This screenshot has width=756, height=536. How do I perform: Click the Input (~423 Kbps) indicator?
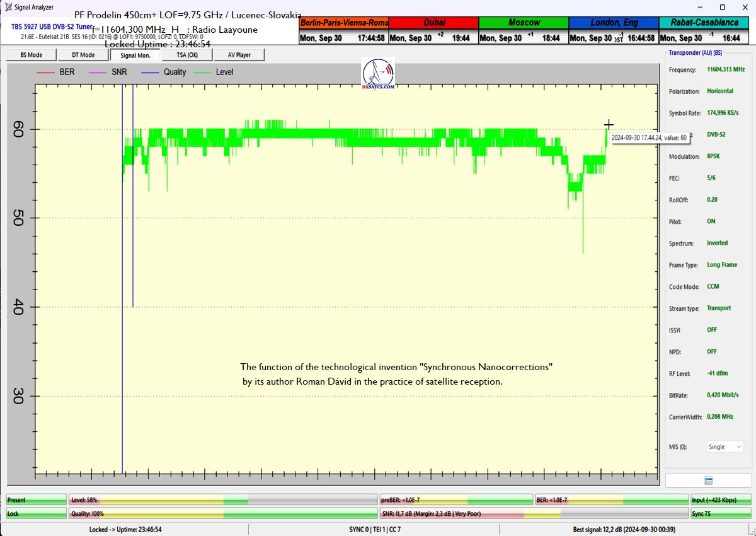(x=720, y=500)
